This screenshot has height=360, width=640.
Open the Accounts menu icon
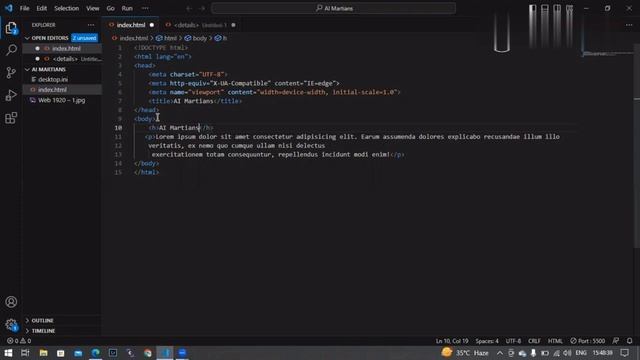[x=11, y=302]
